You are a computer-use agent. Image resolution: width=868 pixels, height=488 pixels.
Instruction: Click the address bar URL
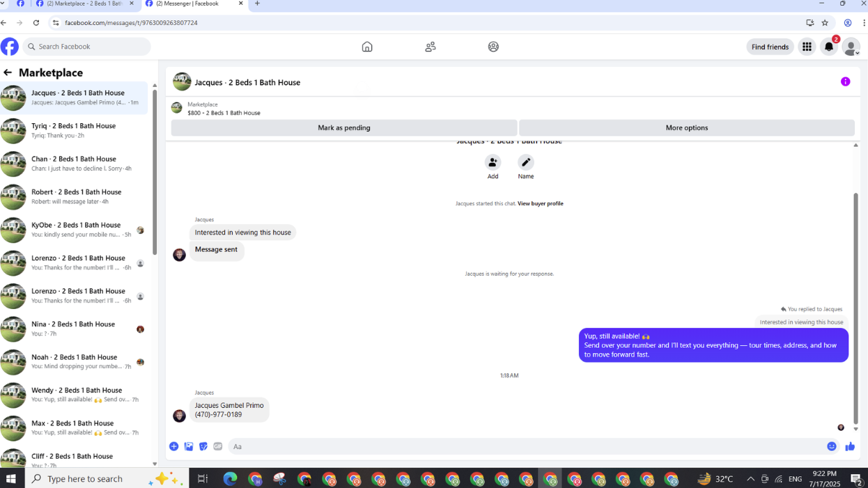[131, 23]
